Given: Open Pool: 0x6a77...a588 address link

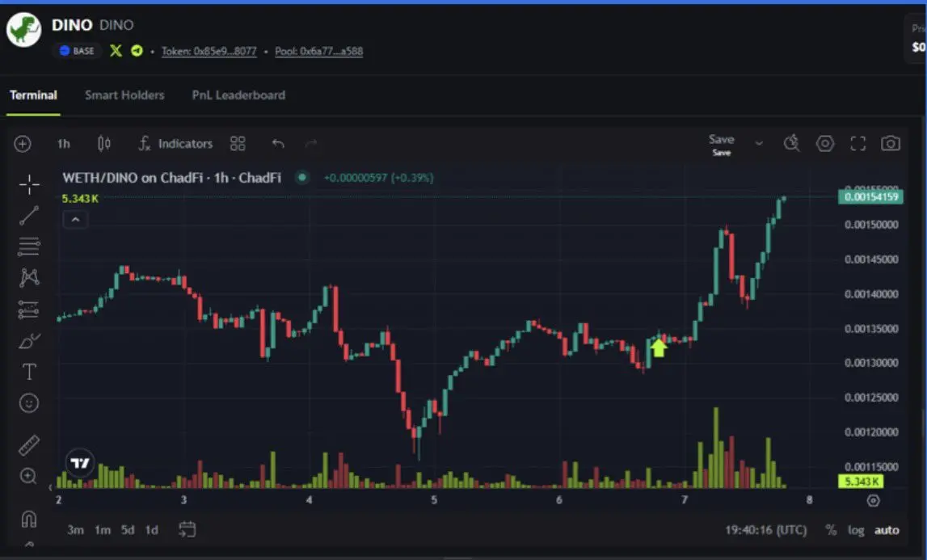Looking at the screenshot, I should 318,51.
